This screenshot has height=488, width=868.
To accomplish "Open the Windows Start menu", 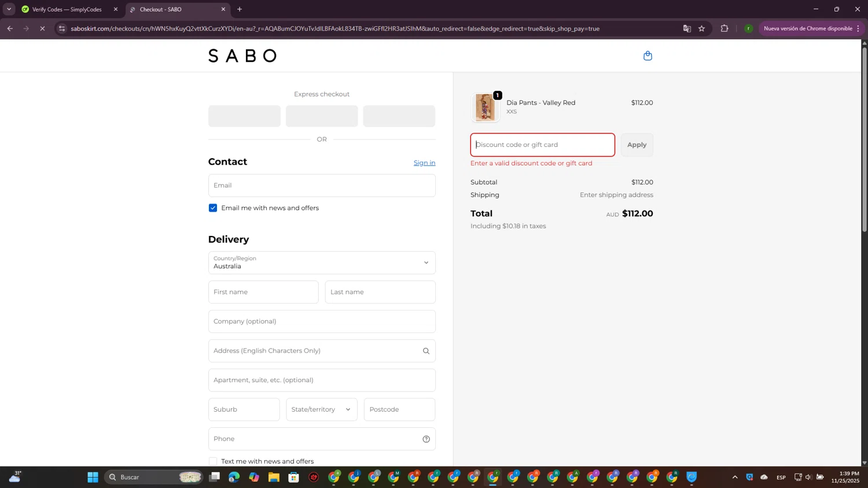I will coord(93,477).
